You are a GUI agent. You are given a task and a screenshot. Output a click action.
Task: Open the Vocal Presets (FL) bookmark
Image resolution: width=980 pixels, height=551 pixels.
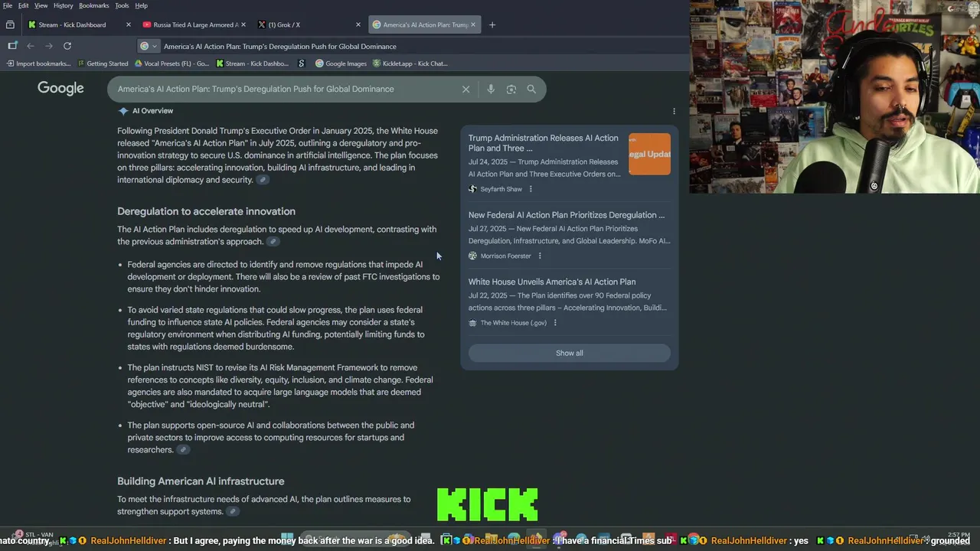171,64
